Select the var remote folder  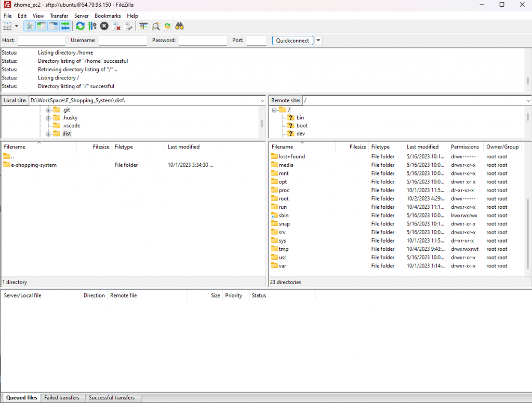(282, 266)
